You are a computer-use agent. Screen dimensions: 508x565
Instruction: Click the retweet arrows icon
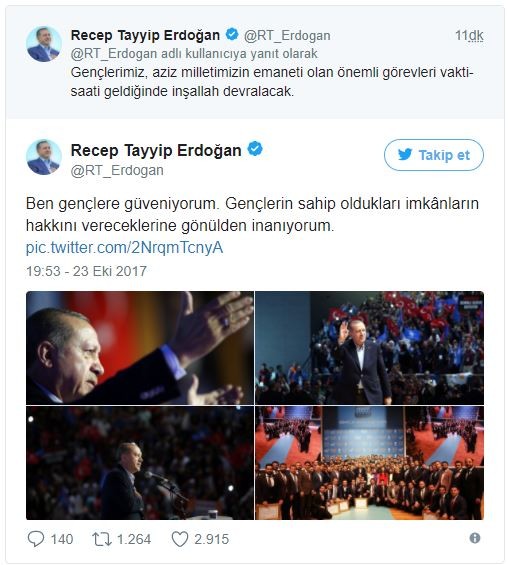[102, 539]
